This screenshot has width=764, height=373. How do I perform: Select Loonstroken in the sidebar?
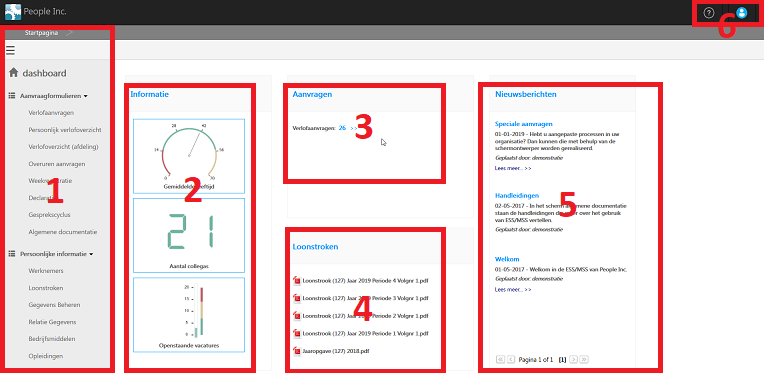[46, 288]
